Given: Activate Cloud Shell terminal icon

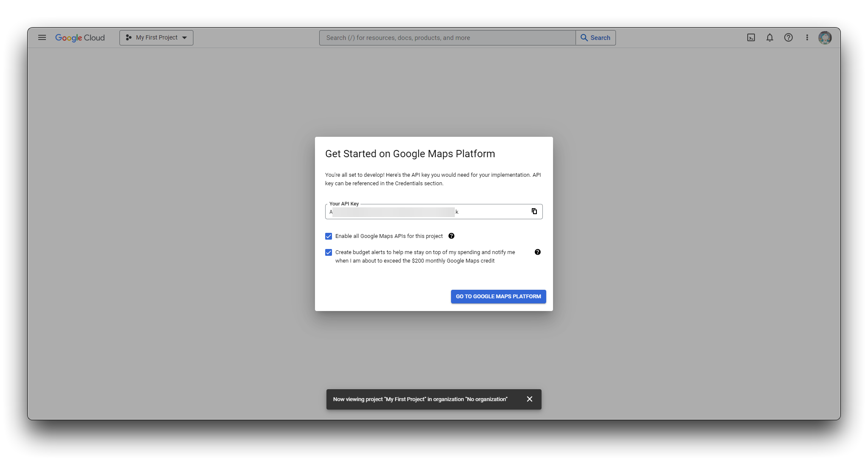Looking at the screenshot, I should coord(751,38).
